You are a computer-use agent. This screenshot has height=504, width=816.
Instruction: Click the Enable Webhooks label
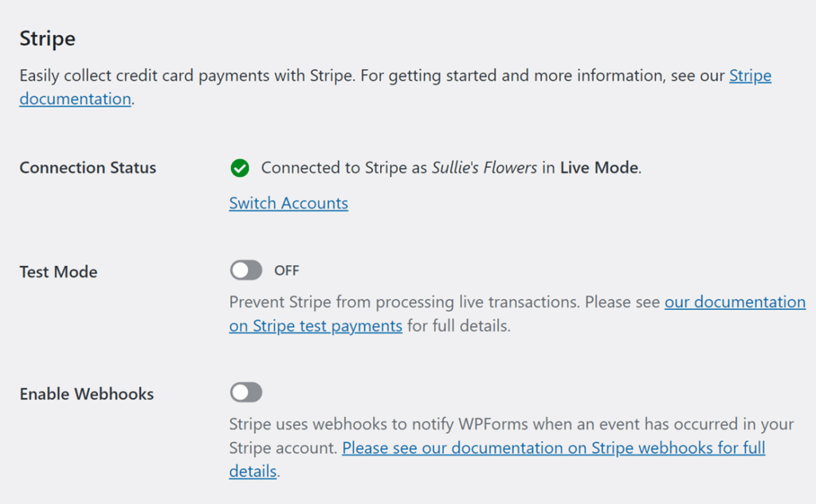(x=86, y=393)
